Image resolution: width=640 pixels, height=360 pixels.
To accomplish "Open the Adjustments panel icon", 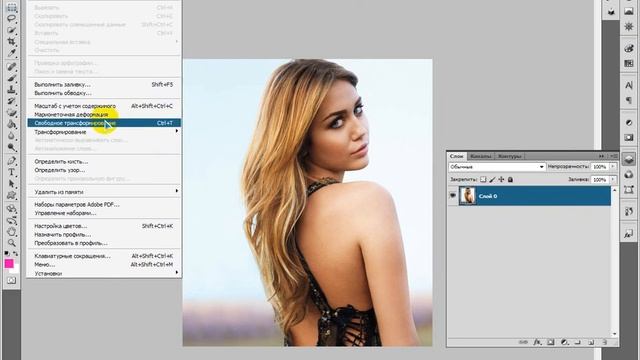I will tap(629, 122).
